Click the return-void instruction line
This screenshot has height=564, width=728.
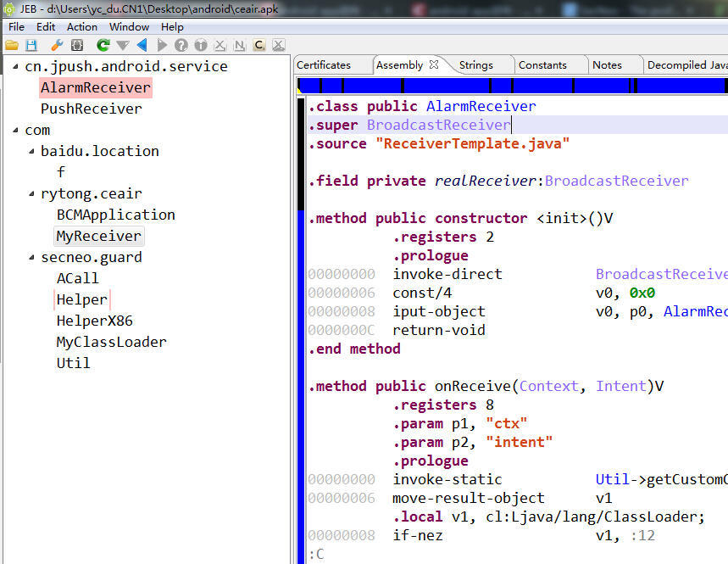click(439, 330)
